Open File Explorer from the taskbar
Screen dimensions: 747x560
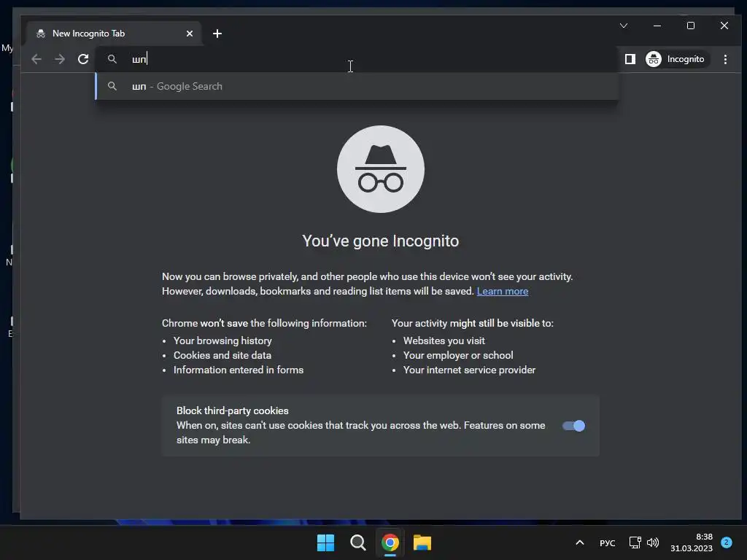pyautogui.click(x=422, y=542)
